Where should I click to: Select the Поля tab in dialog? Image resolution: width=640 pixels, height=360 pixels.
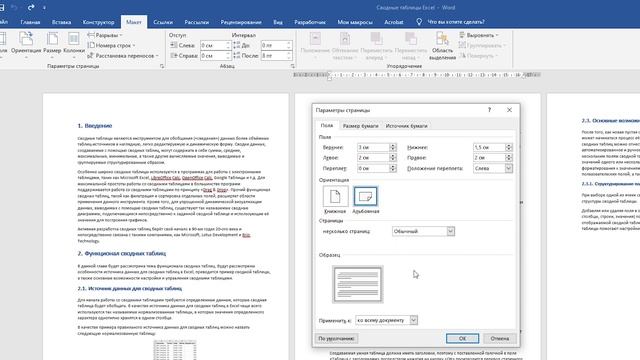327,125
